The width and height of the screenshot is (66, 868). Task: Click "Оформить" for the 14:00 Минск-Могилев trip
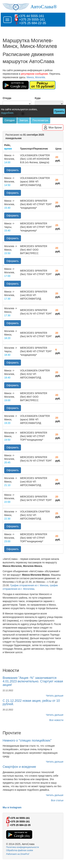tap(12, 170)
